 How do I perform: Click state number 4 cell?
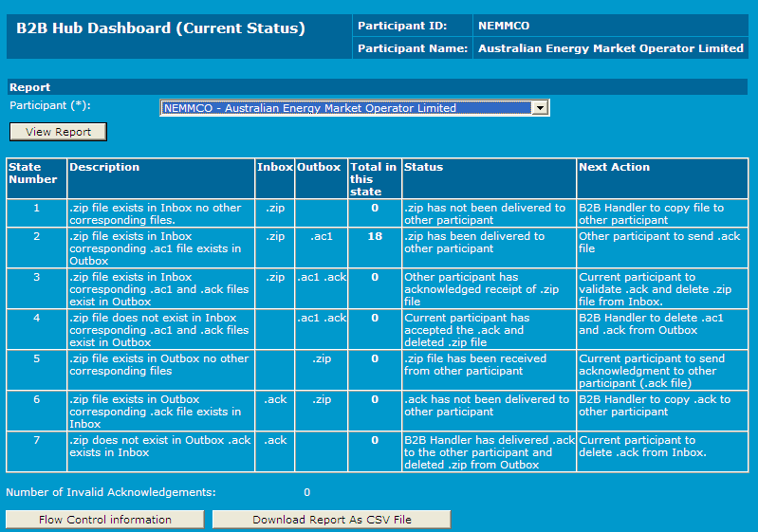pyautogui.click(x=36, y=329)
